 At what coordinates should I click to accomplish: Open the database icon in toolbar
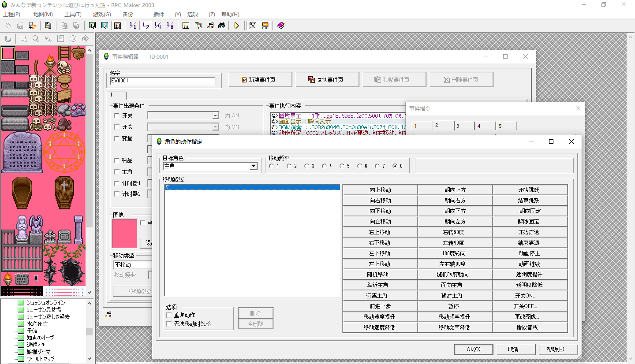pos(186,26)
